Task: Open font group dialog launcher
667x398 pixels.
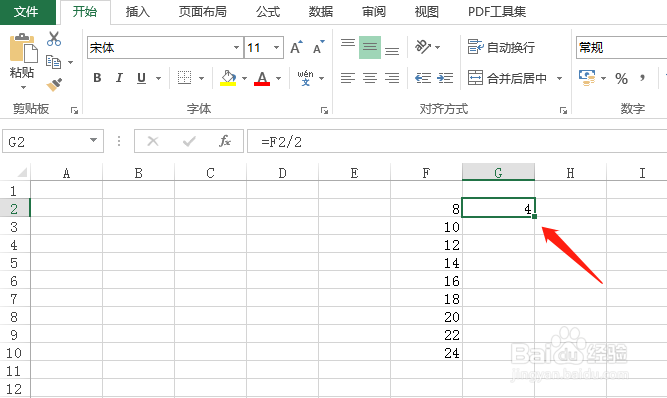Action: [x=324, y=111]
